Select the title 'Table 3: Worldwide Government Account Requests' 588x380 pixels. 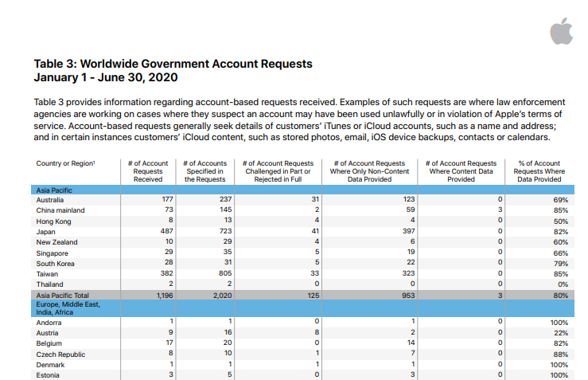tap(173, 64)
